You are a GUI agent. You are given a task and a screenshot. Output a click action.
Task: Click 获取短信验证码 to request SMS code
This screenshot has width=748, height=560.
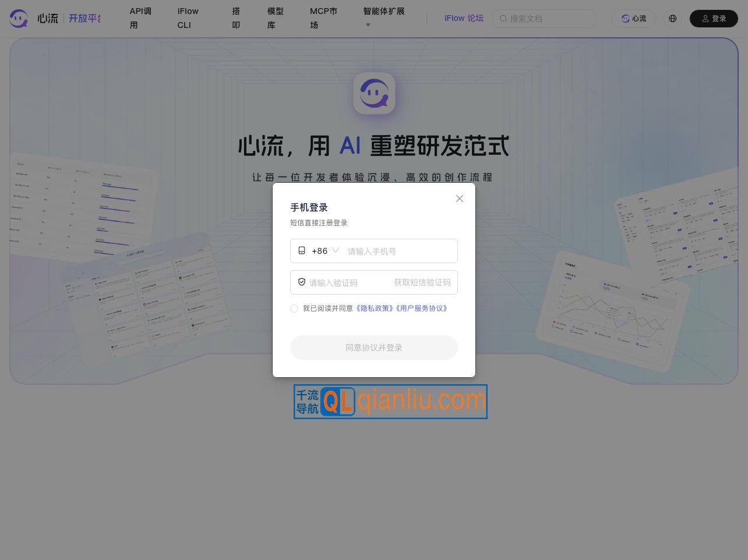pos(422,282)
